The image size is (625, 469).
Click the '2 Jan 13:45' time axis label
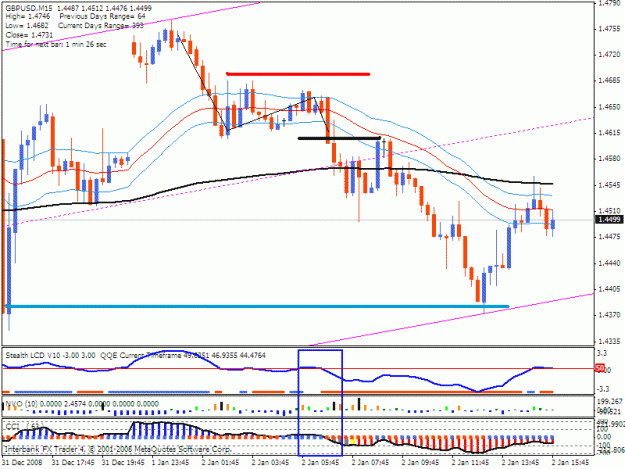coord(520,463)
